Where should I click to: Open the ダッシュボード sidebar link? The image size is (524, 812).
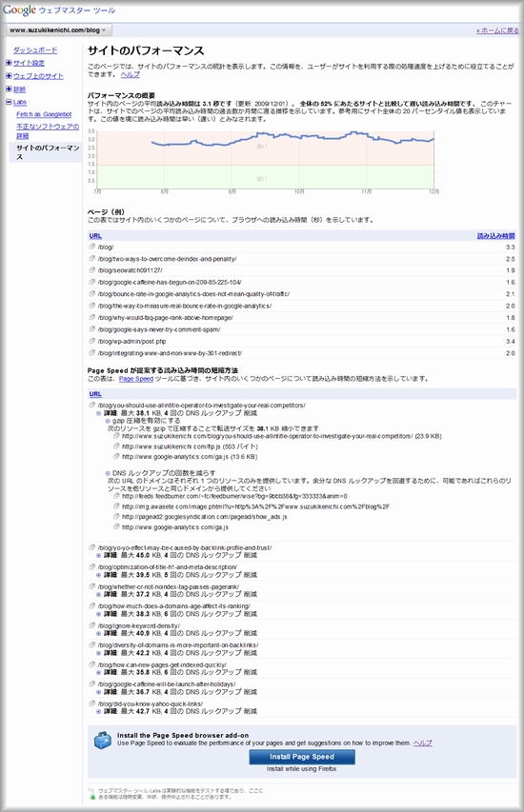pyautogui.click(x=35, y=50)
